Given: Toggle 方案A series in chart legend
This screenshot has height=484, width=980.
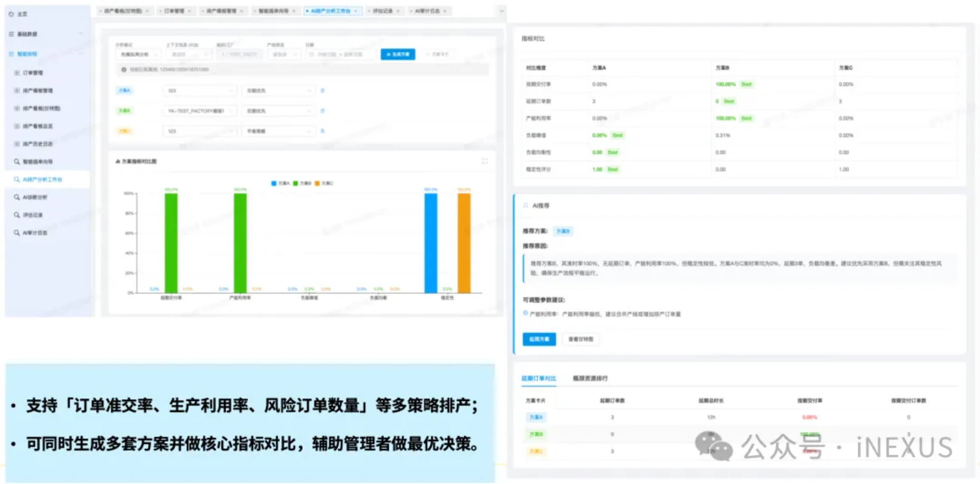Looking at the screenshot, I should (x=280, y=183).
